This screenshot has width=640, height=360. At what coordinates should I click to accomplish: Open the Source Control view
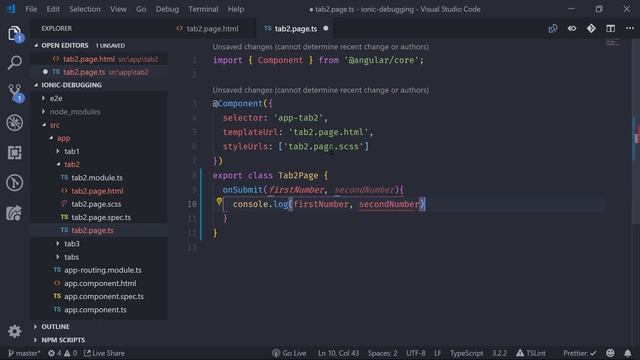(15, 93)
